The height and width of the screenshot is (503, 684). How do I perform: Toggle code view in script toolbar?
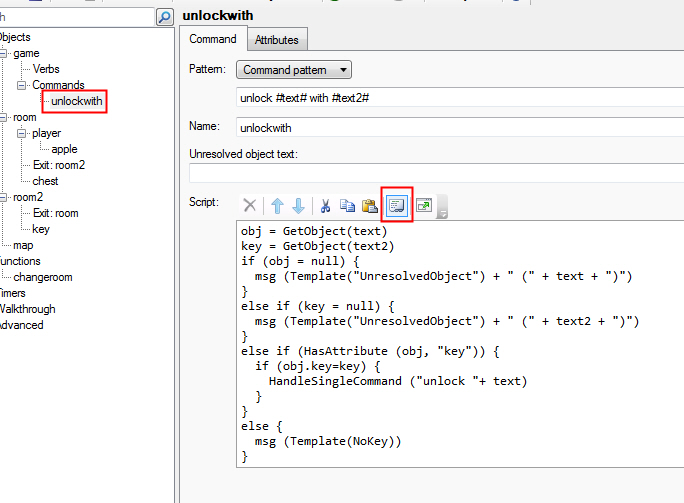396,205
